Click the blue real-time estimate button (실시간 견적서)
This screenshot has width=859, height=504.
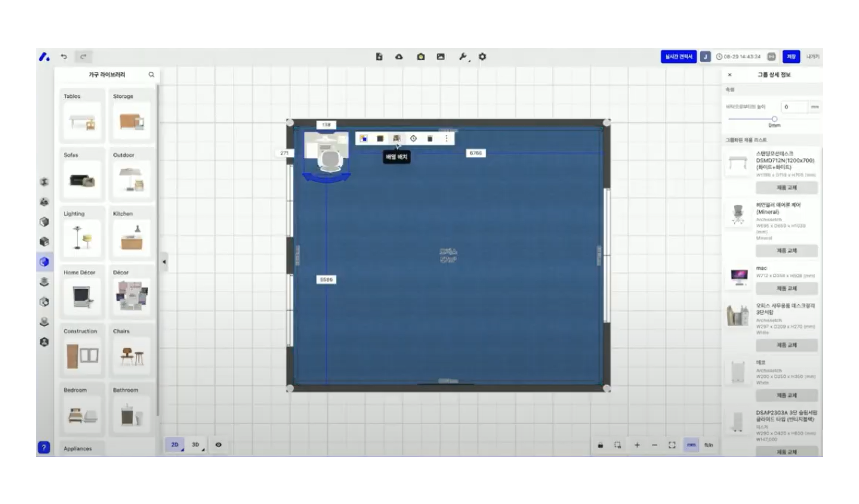679,57
